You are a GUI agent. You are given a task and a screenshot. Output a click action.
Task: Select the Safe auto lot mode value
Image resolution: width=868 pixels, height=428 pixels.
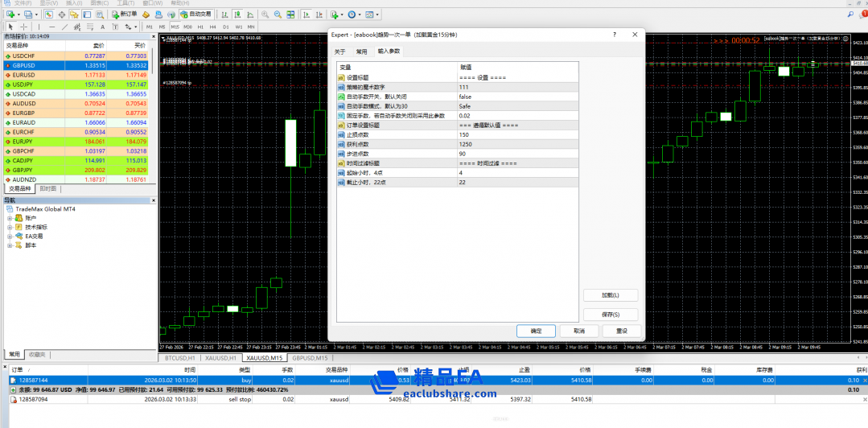pyautogui.click(x=464, y=105)
